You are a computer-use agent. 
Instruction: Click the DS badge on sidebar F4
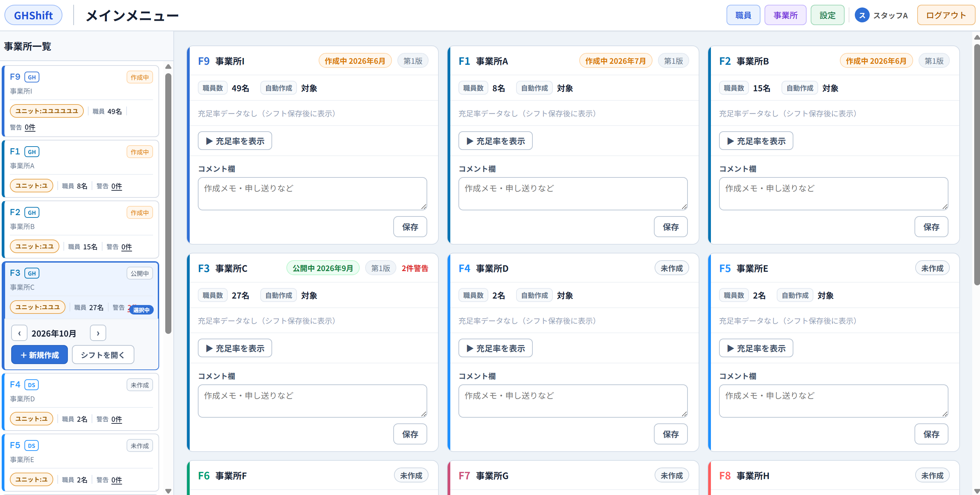click(32, 385)
